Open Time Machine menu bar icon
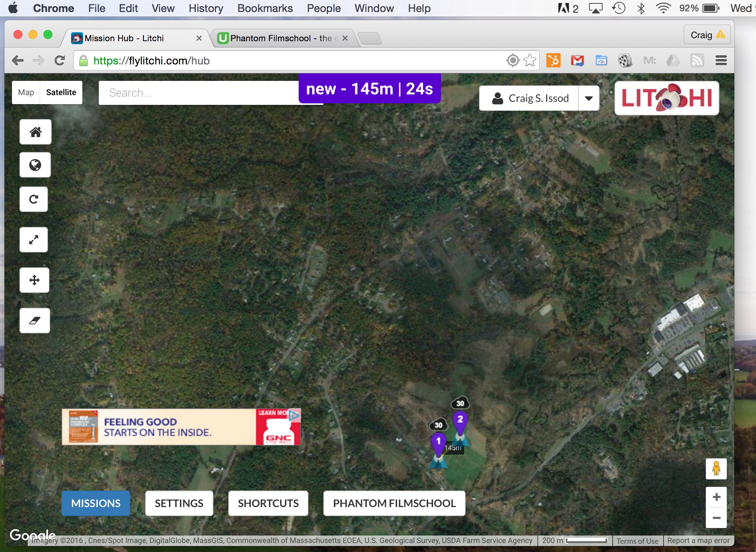Screen dimensions: 756x552 (619, 8)
